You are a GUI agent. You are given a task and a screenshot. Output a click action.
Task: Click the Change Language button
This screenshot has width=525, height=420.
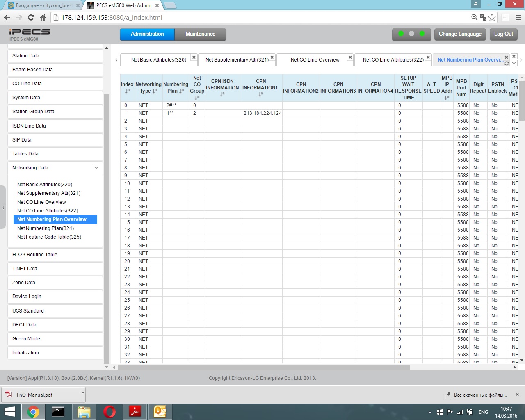click(x=460, y=34)
